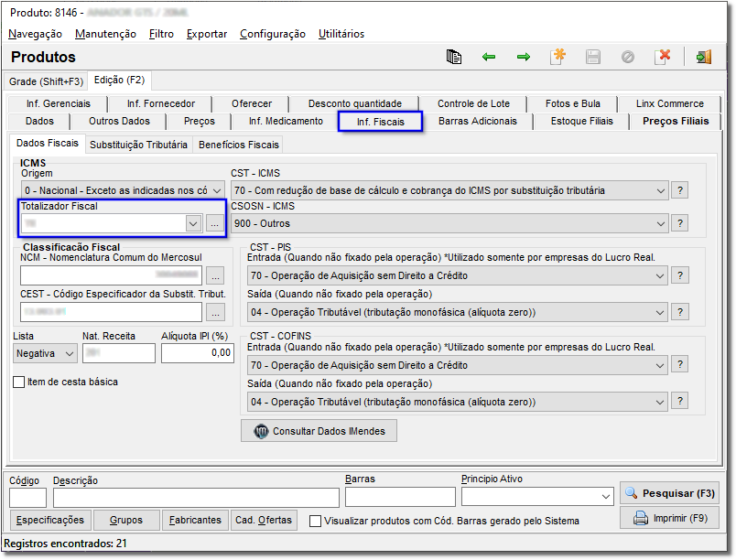Open help for CST - ICMS field
This screenshot has height=560, width=736.
click(x=679, y=190)
